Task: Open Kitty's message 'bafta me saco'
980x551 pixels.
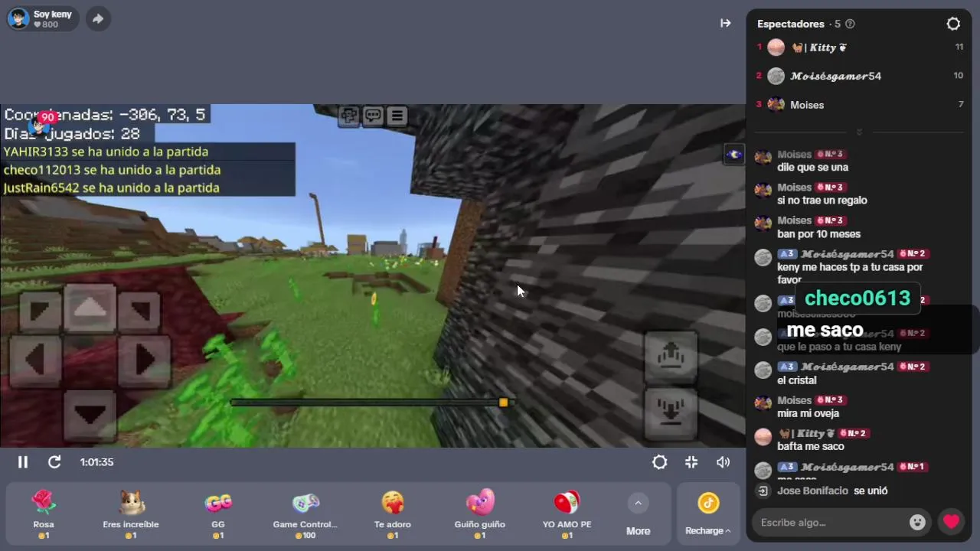Action: [x=811, y=446]
